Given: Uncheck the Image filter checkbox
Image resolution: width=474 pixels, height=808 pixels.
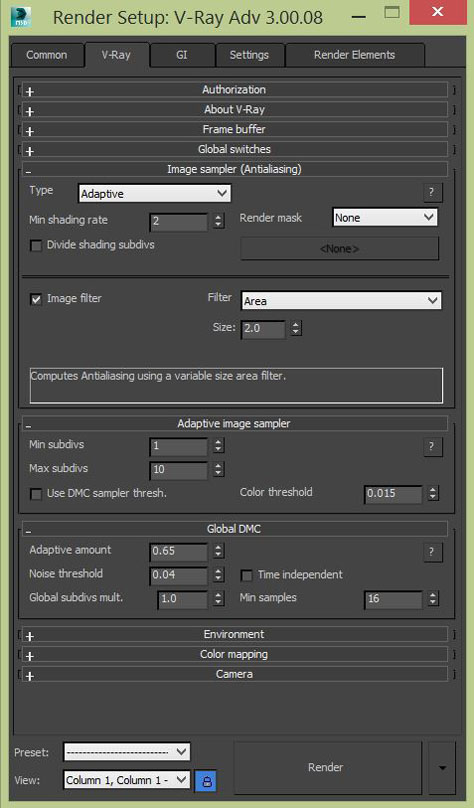Looking at the screenshot, I should (x=36, y=299).
